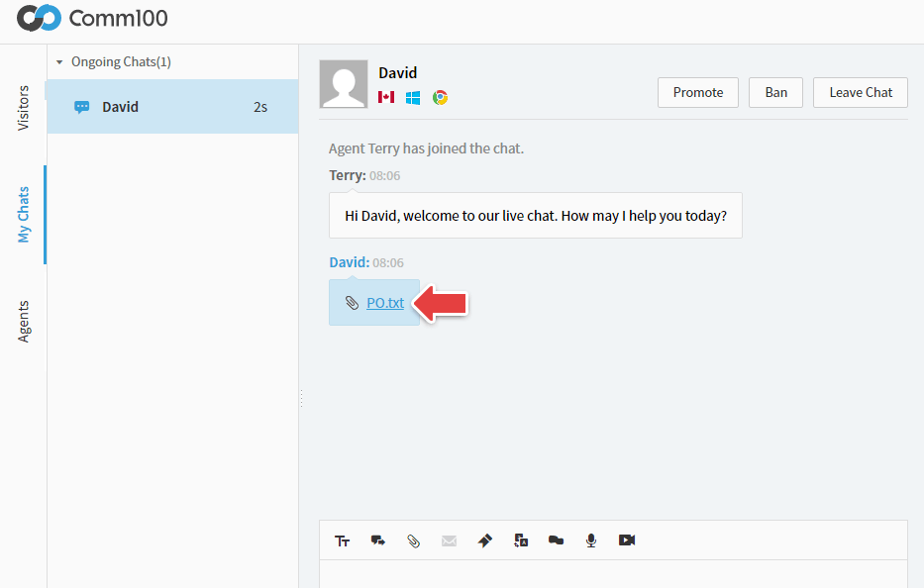Screen dimensions: 924x588
Task: Start a video chat with the camera icon
Action: click(x=626, y=540)
